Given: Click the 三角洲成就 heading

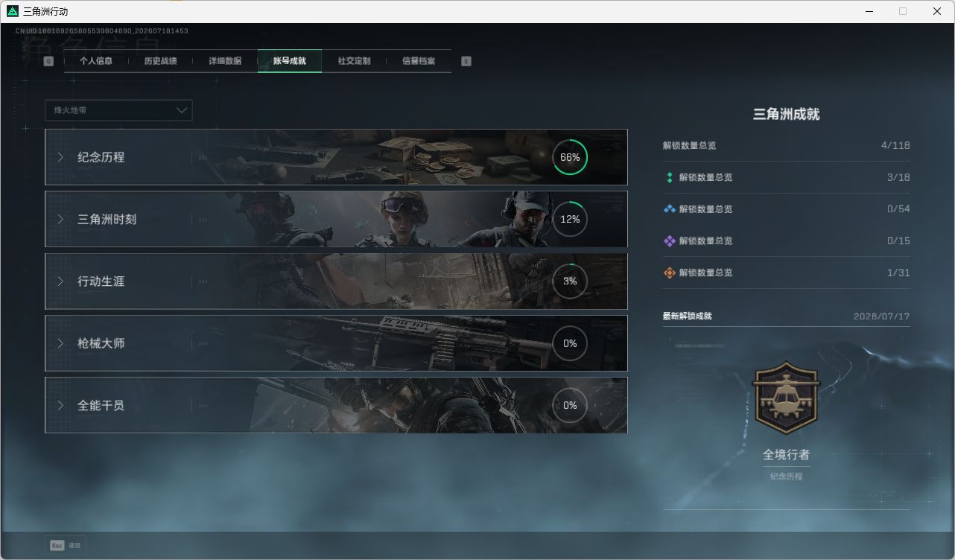Looking at the screenshot, I should [x=787, y=114].
